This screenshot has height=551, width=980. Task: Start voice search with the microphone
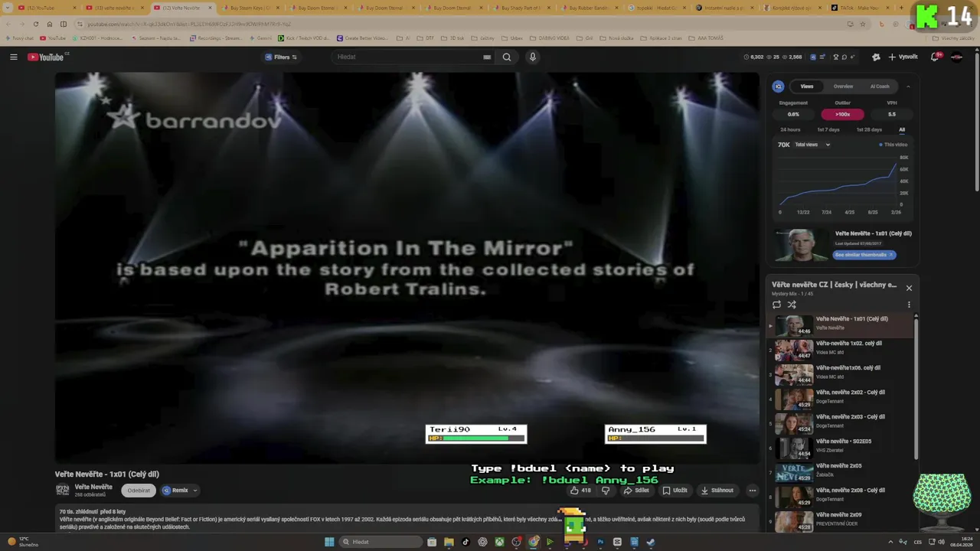tap(533, 57)
